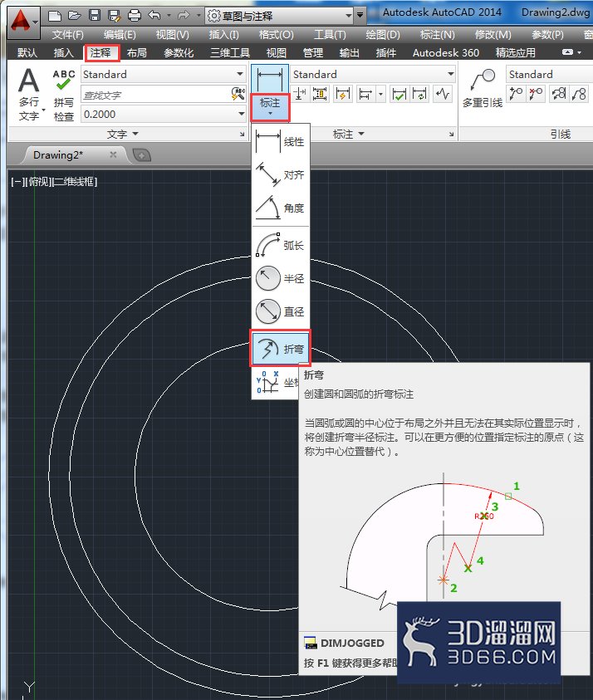The width and height of the screenshot is (593, 700).
Task: Open the 文件(F) menu
Action: click(67, 35)
